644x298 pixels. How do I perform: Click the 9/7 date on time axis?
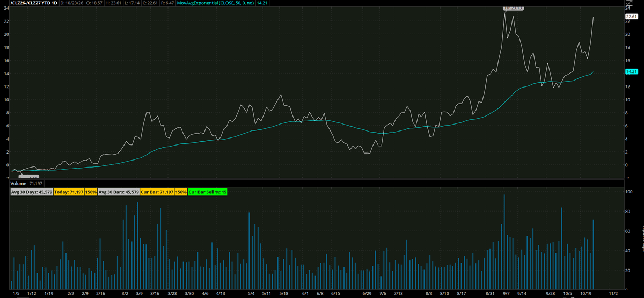tap(507, 294)
